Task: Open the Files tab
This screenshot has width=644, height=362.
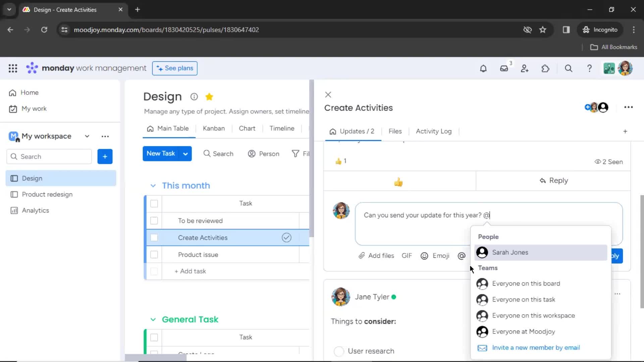Action: [395, 131]
